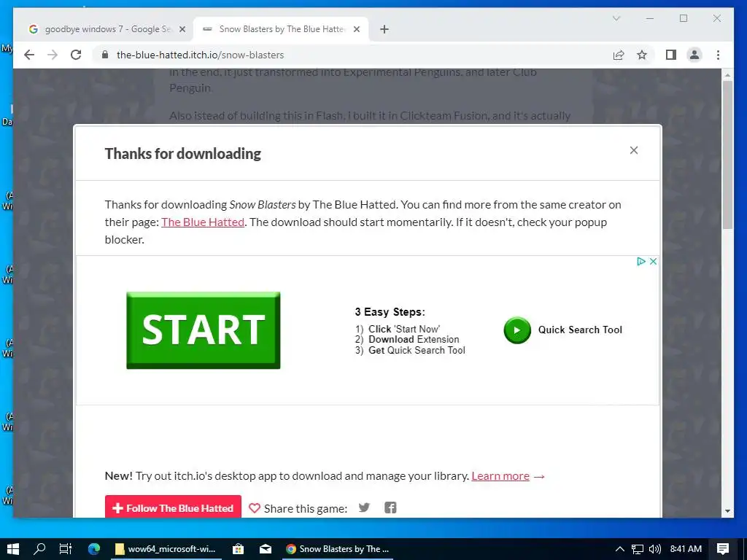This screenshot has width=747, height=560.
Task: Close the goodbye windows 7 tab
Action: (x=182, y=29)
